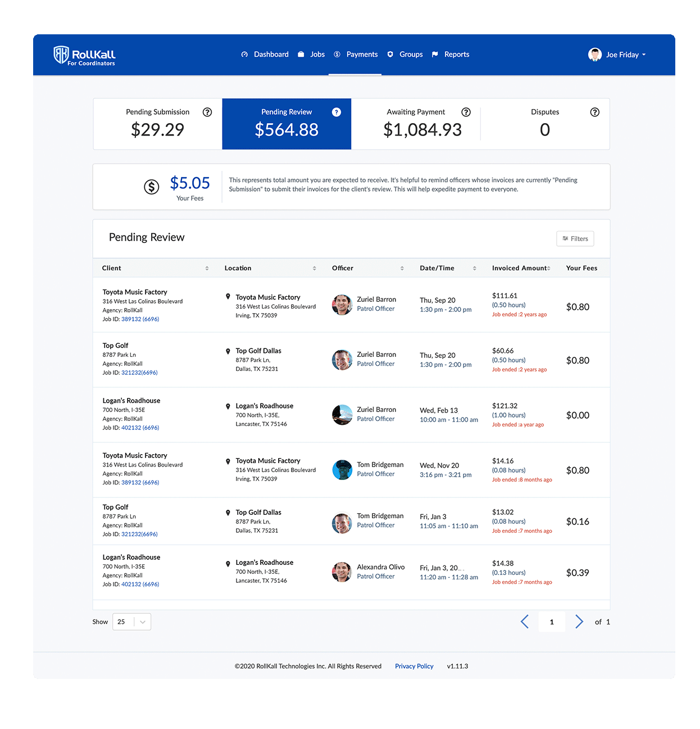Screen dimensions: 700x729
Task: Click the RollKall shield logo
Action: coord(61,55)
